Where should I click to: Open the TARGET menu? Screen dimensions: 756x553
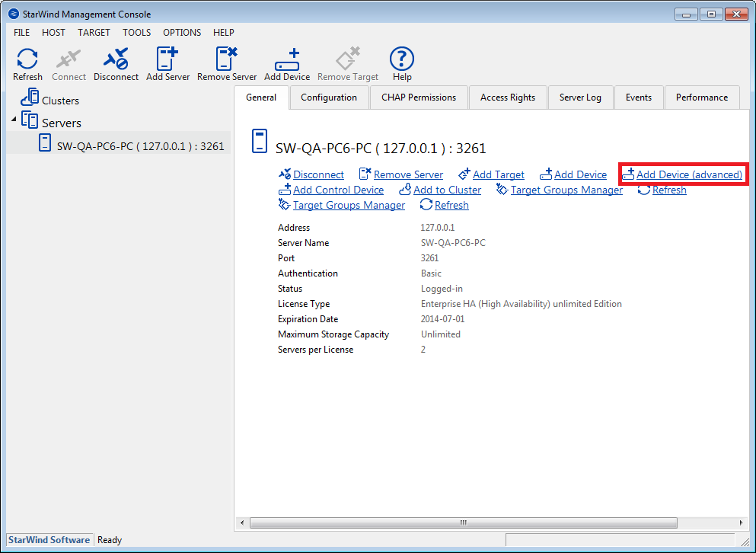coord(94,32)
